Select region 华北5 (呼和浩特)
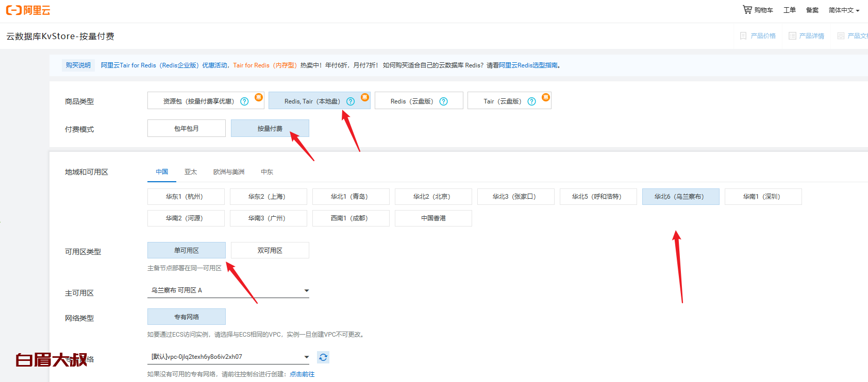The height and width of the screenshot is (382, 868). pos(598,197)
